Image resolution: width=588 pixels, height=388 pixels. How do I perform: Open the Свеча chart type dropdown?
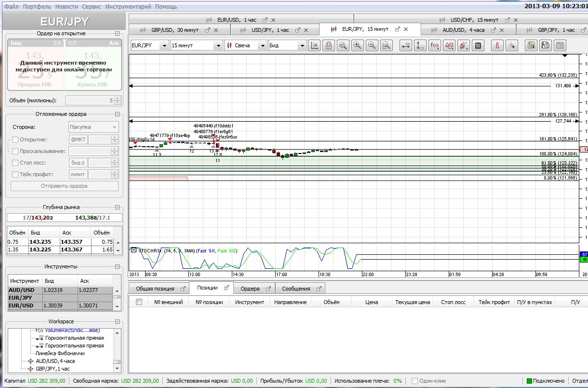point(262,46)
